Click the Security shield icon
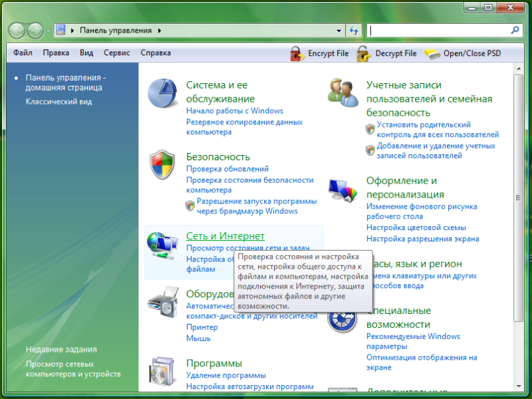Viewport: 532px width, 399px height. click(x=162, y=164)
